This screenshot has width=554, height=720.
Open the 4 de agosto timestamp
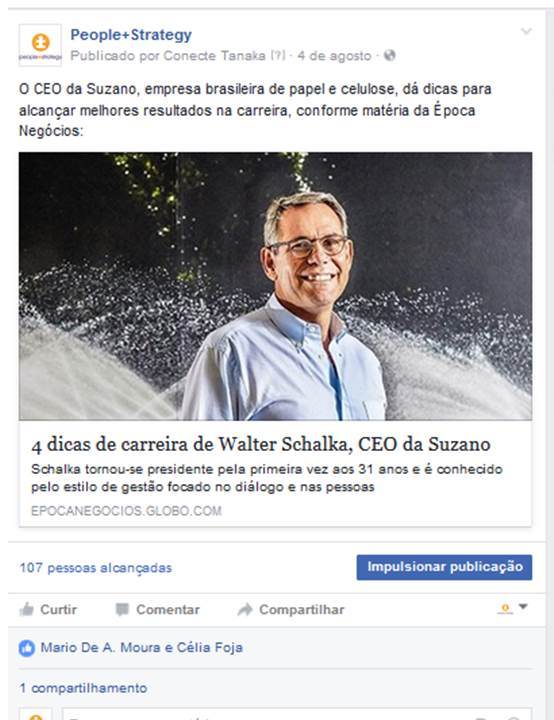(334, 56)
